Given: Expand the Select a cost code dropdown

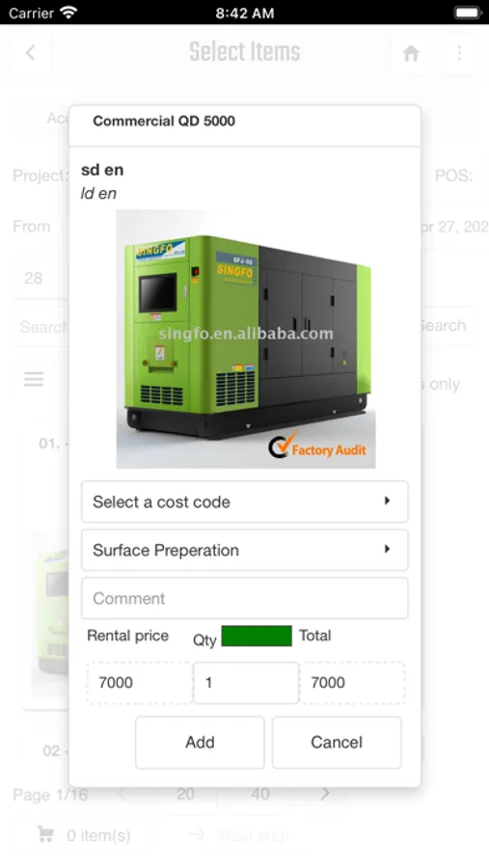Looking at the screenshot, I should coord(245,502).
